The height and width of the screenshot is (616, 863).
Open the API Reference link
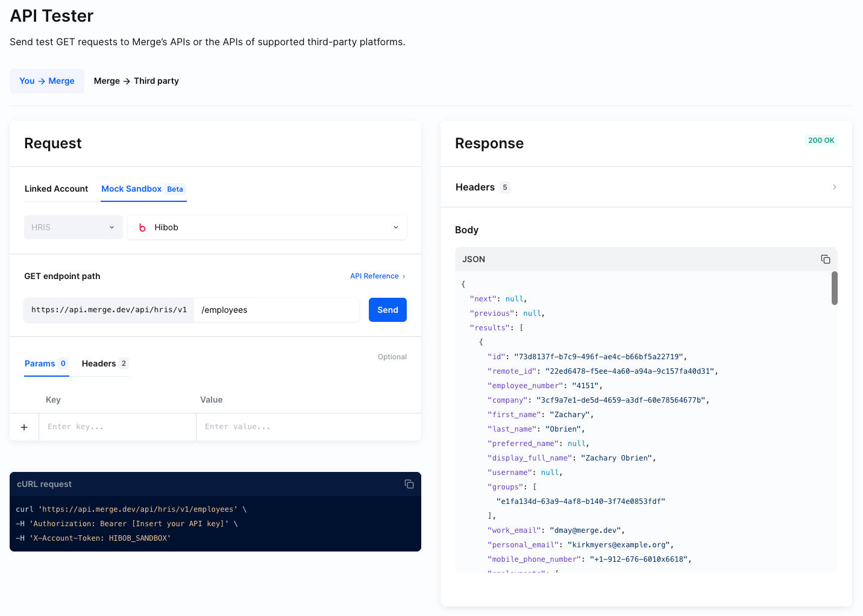(378, 276)
